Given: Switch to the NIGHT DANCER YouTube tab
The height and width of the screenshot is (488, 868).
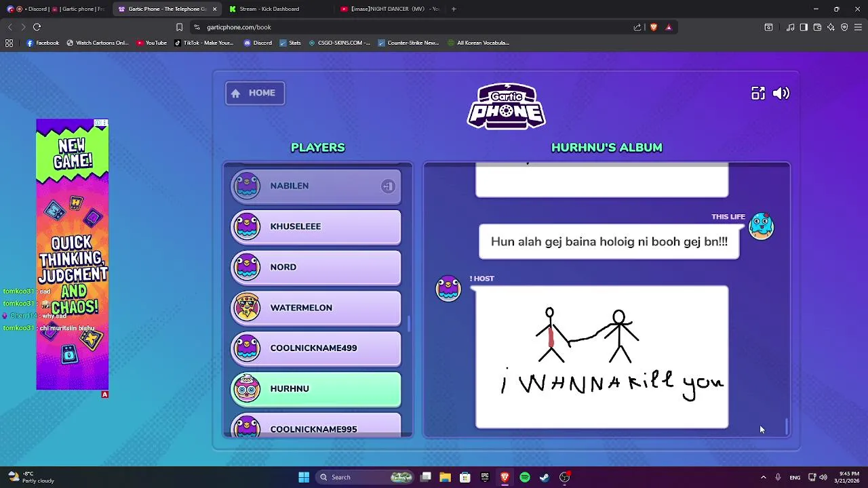Looking at the screenshot, I should coord(391,9).
